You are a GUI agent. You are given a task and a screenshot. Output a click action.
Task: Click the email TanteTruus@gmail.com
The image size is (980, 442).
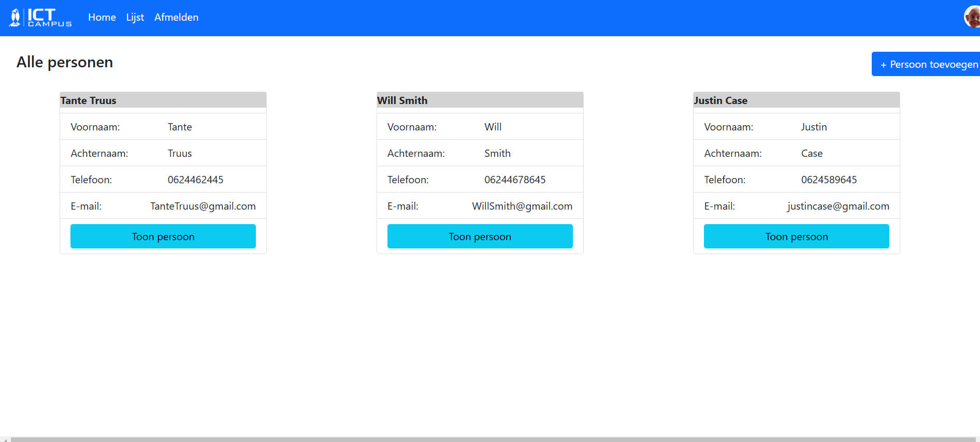tap(203, 206)
